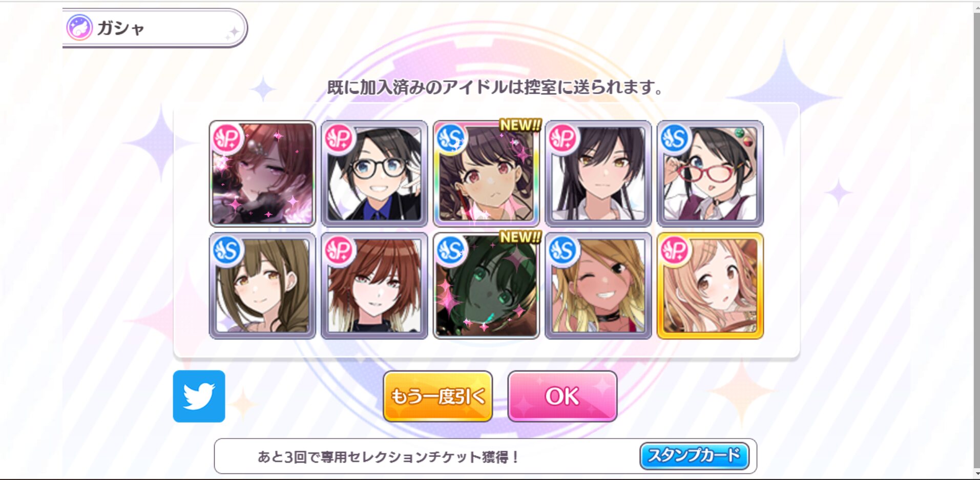Click the NEW!! label on top row card

coord(520,125)
